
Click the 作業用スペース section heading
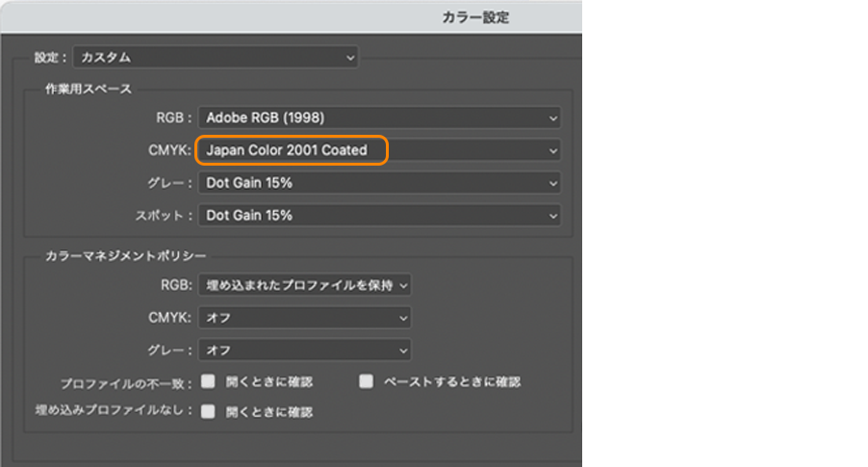(89, 90)
